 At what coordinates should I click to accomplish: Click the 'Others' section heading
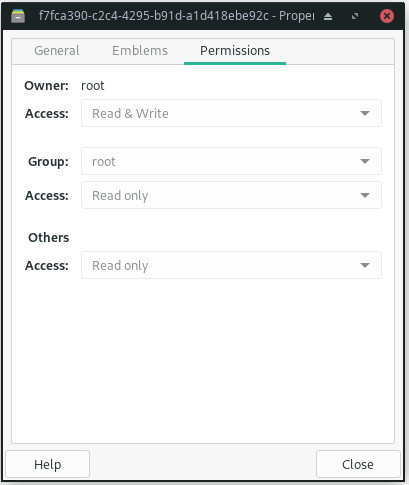click(49, 238)
